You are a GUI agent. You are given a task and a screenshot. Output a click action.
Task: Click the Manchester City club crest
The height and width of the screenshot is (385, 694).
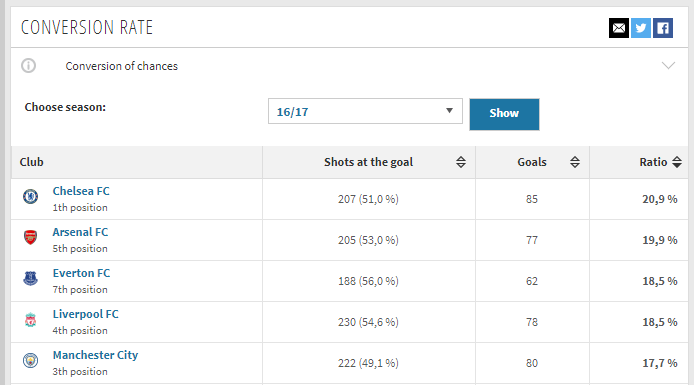click(31, 361)
